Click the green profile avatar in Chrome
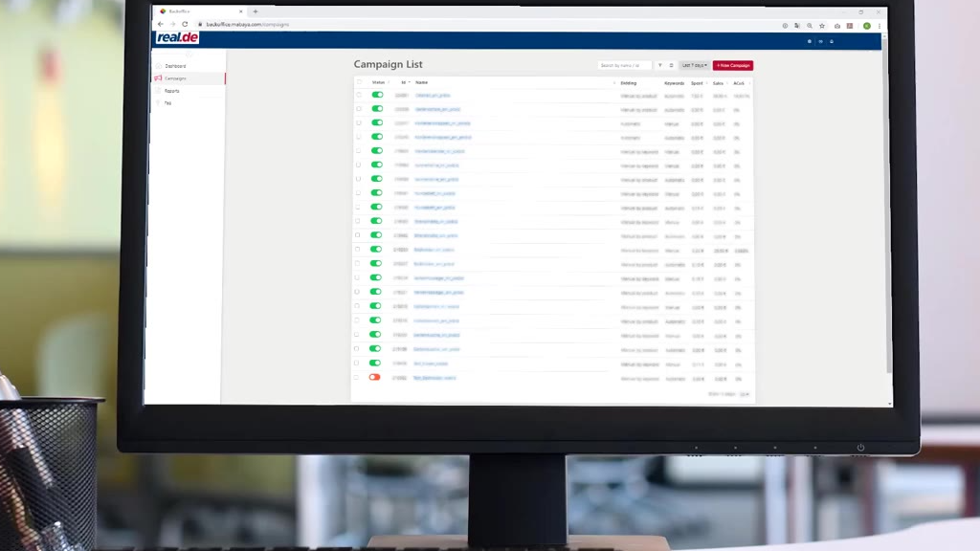This screenshot has height=551, width=980. coord(867,26)
